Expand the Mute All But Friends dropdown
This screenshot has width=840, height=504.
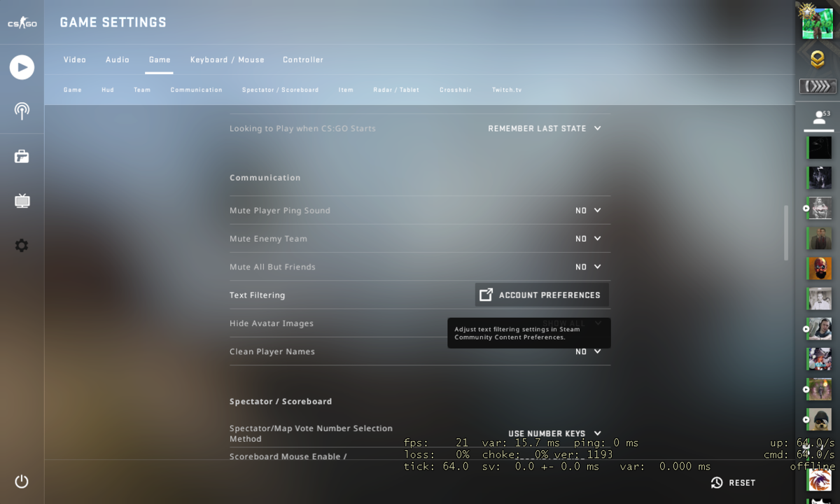(x=588, y=267)
